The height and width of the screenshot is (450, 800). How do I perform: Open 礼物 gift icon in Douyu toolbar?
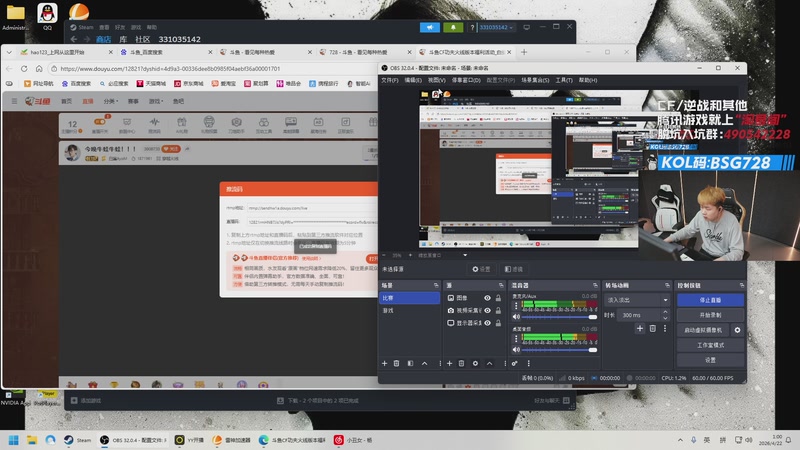[182, 124]
